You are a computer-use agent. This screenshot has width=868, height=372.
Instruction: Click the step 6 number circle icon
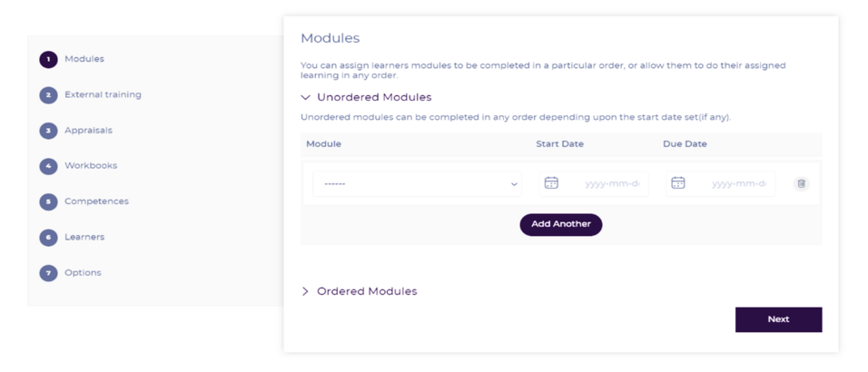tap(48, 238)
